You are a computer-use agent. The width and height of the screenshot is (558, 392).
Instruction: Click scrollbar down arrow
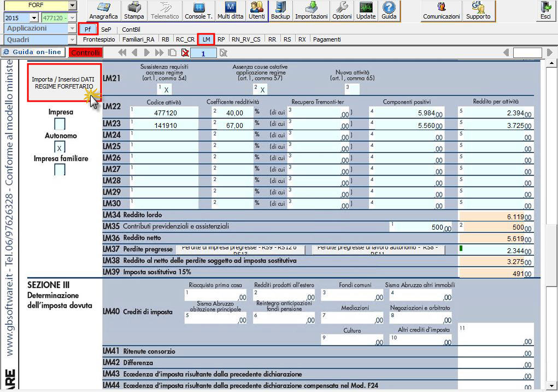[551, 385]
